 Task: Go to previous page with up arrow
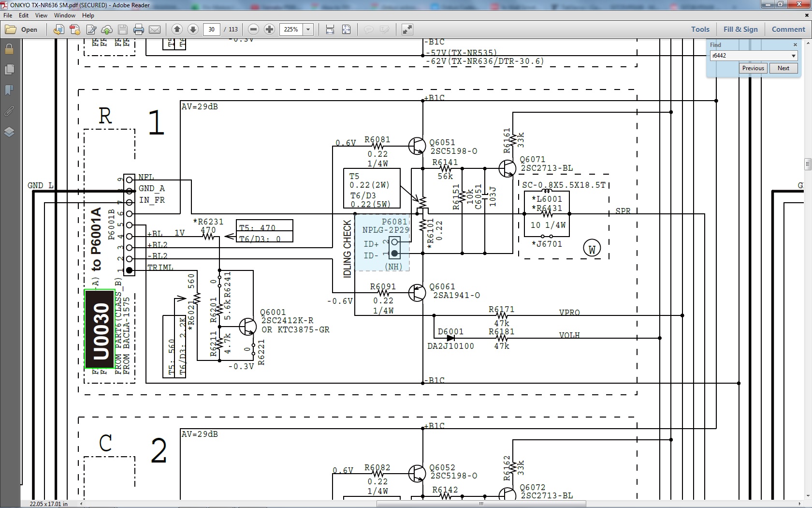[177, 30]
